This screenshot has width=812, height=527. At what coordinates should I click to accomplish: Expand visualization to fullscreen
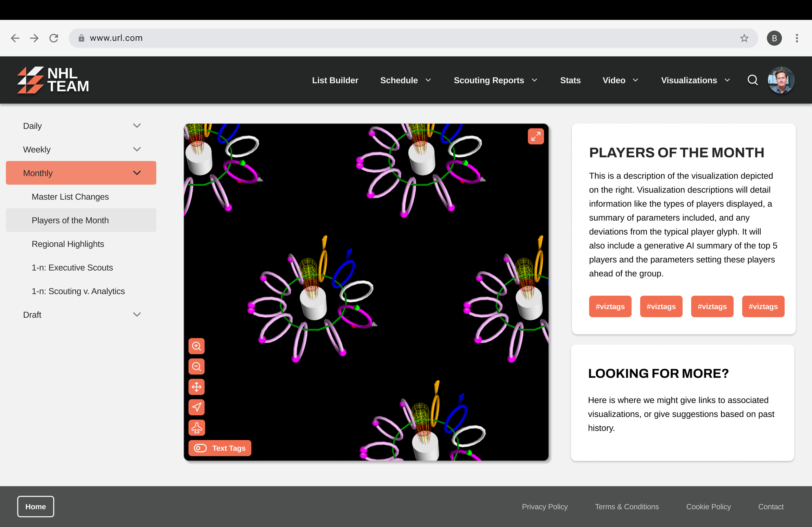536,136
